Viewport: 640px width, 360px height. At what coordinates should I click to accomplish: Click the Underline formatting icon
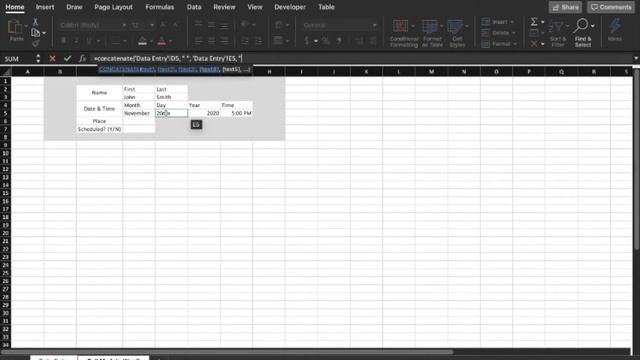point(89,40)
